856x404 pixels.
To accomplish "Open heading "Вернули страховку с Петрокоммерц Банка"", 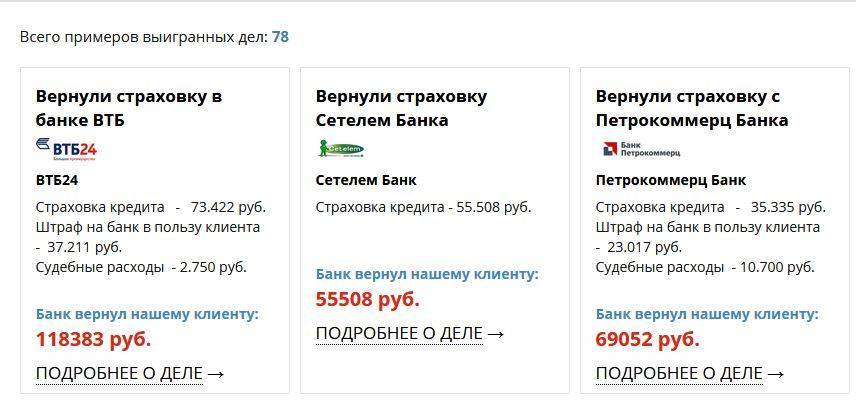I will (691, 108).
